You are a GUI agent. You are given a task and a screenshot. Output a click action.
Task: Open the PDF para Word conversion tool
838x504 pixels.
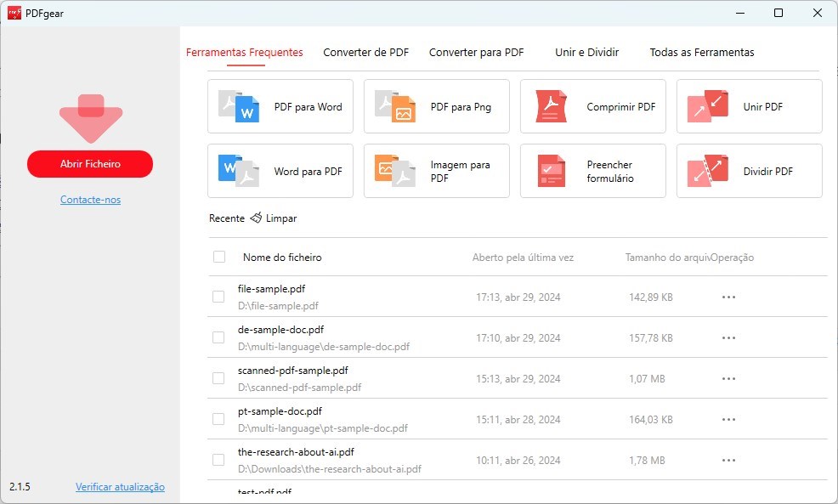coord(280,106)
